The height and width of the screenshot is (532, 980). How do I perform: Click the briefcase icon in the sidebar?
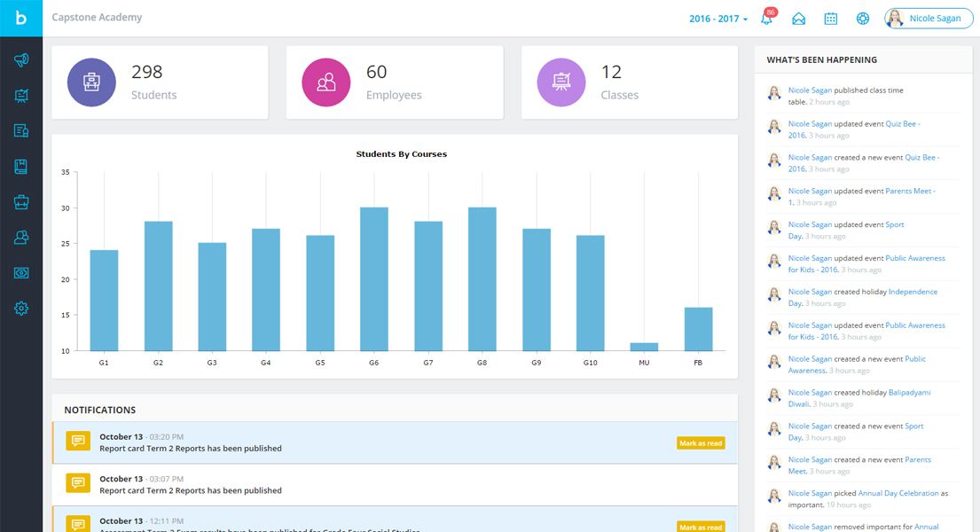click(x=20, y=201)
